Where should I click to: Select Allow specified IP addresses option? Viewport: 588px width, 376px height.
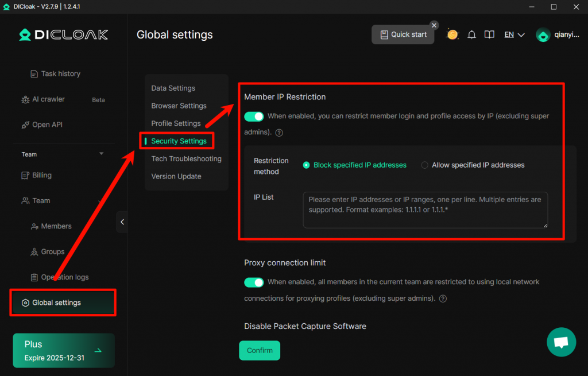(425, 165)
